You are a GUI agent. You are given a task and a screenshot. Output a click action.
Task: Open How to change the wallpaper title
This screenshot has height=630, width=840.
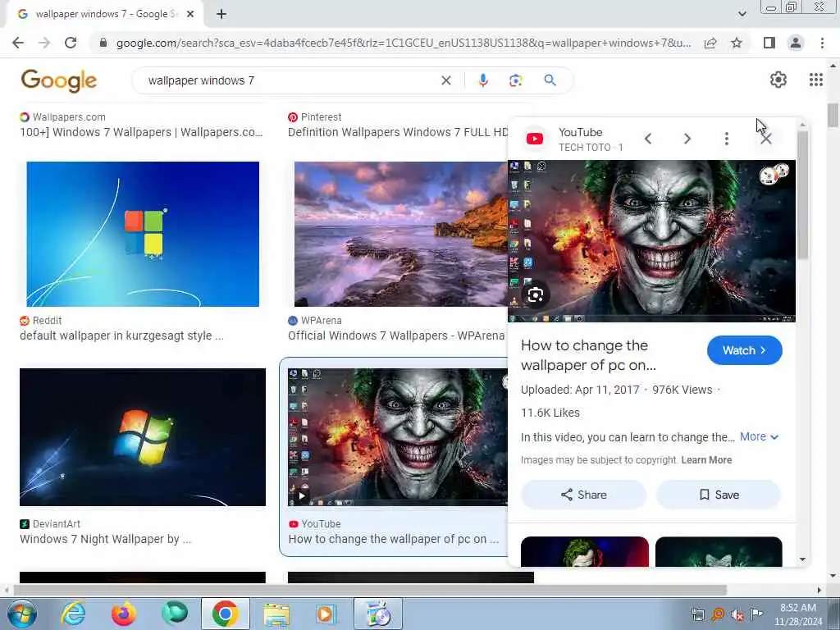coord(588,355)
